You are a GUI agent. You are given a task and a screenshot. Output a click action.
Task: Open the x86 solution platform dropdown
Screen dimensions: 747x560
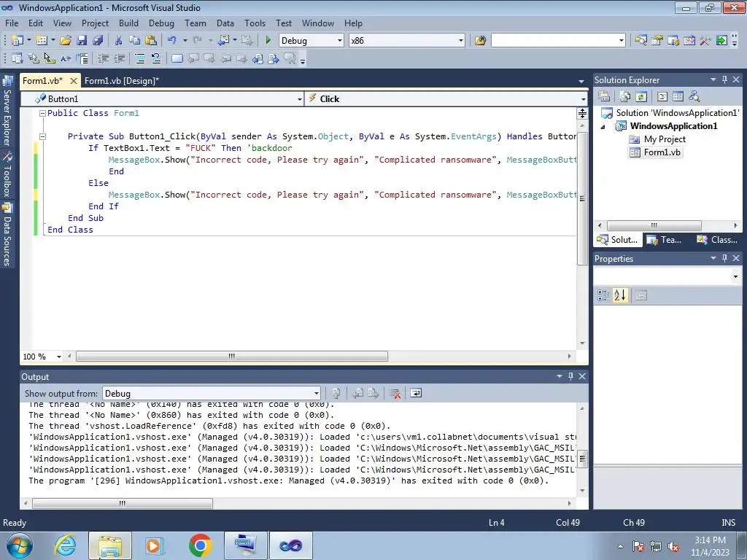point(461,41)
